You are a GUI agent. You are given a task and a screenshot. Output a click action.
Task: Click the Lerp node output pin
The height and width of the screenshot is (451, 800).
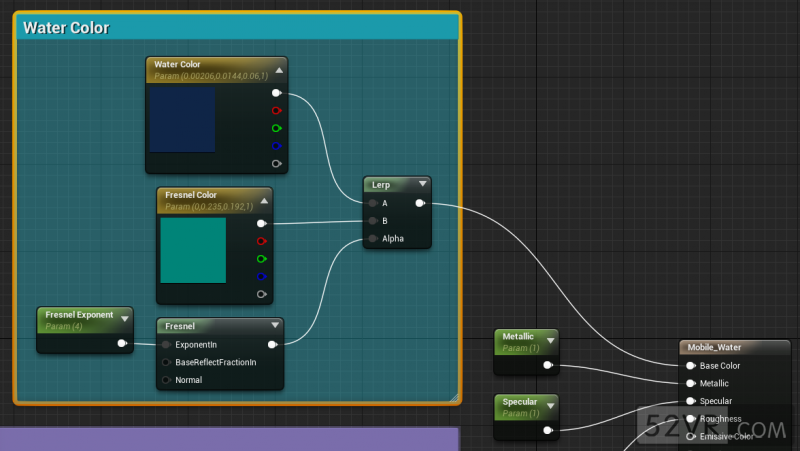tap(419, 203)
